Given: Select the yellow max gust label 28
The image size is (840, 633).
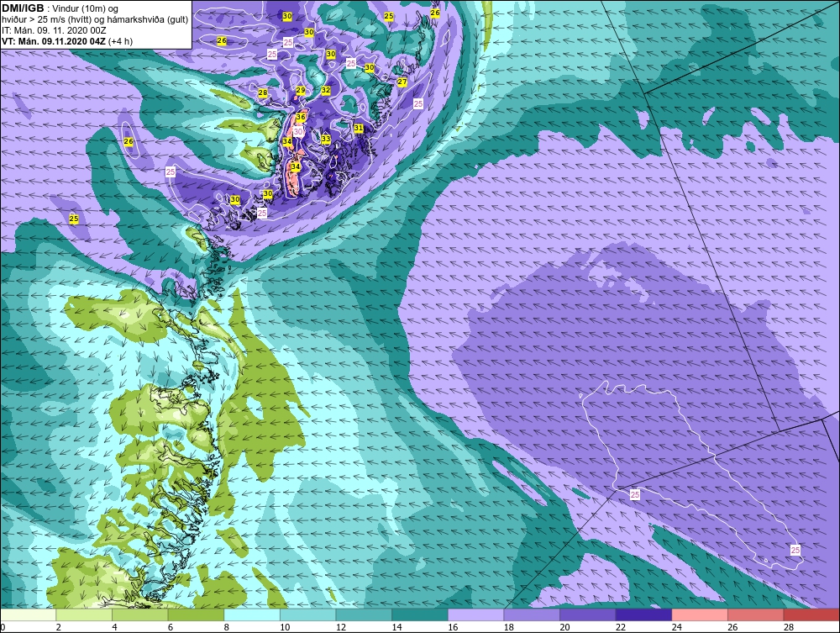Looking at the screenshot, I should point(262,92).
